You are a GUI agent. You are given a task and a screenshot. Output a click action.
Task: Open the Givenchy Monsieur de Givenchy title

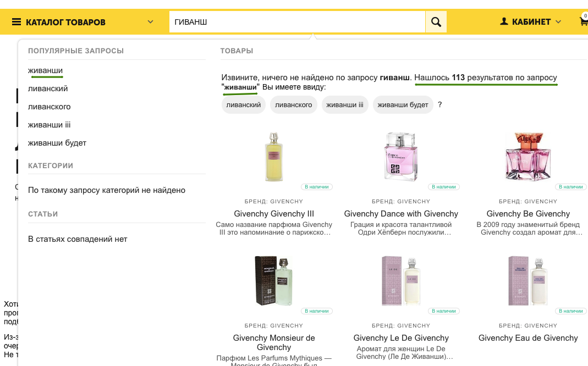[274, 342]
